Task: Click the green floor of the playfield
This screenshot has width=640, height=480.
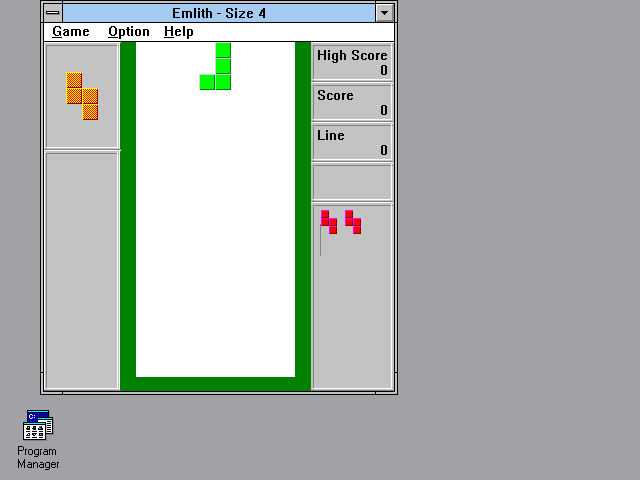Action: 215,384
